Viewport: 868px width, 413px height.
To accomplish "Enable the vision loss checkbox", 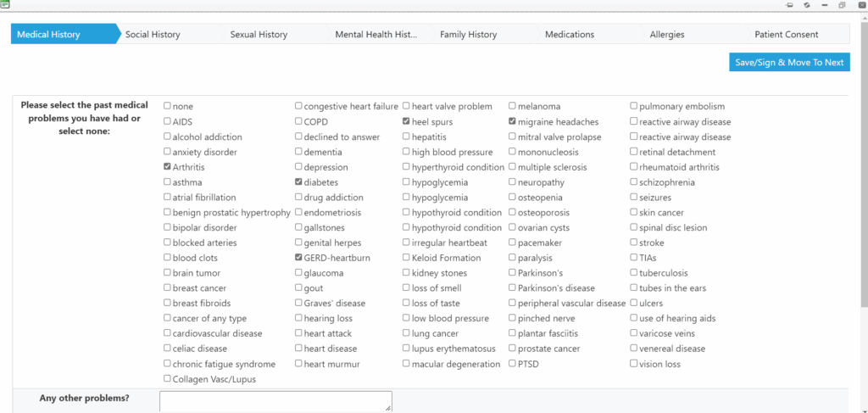I will pyautogui.click(x=634, y=364).
